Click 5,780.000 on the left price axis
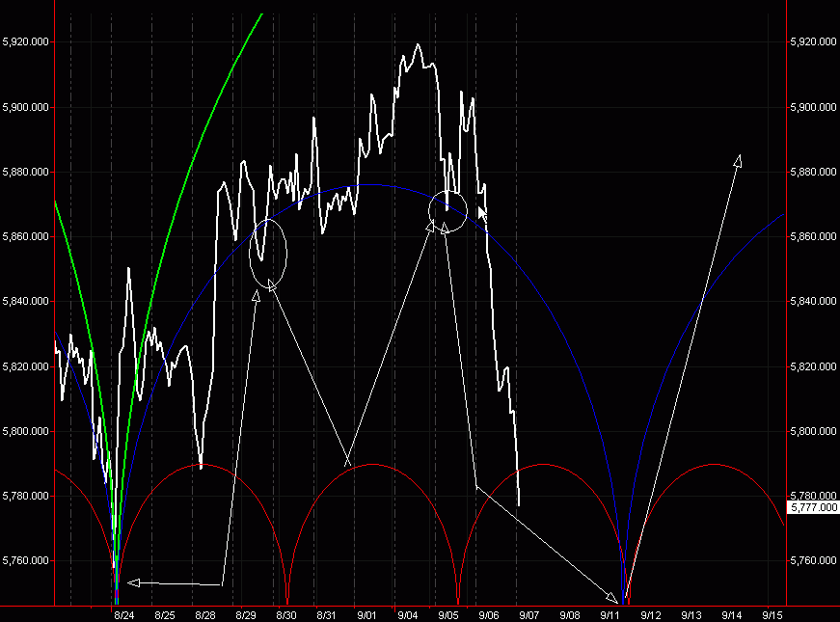Image resolution: width=840 pixels, height=622 pixels. (25, 496)
